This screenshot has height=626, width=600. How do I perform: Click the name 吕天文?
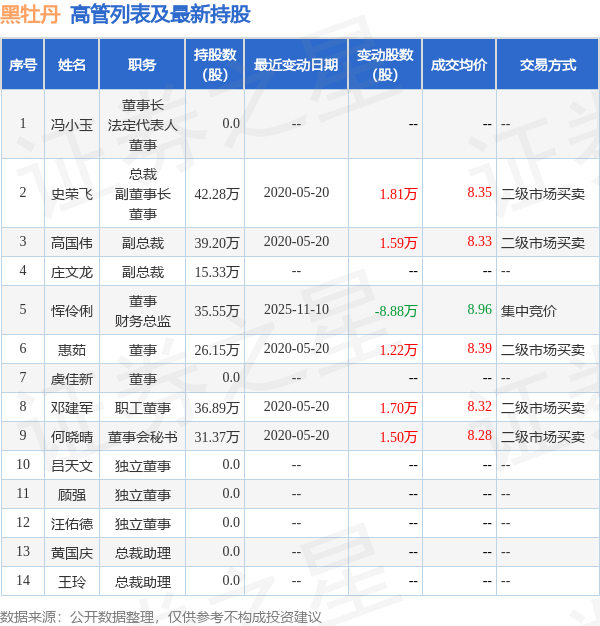tap(72, 466)
